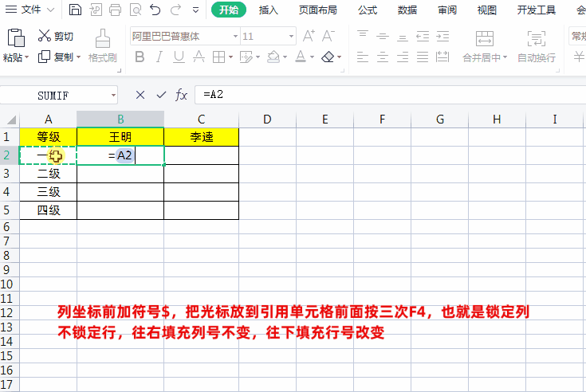Viewport: 586px width, 392px height.
Task: Click the distributed alignment icon
Action: point(442,57)
